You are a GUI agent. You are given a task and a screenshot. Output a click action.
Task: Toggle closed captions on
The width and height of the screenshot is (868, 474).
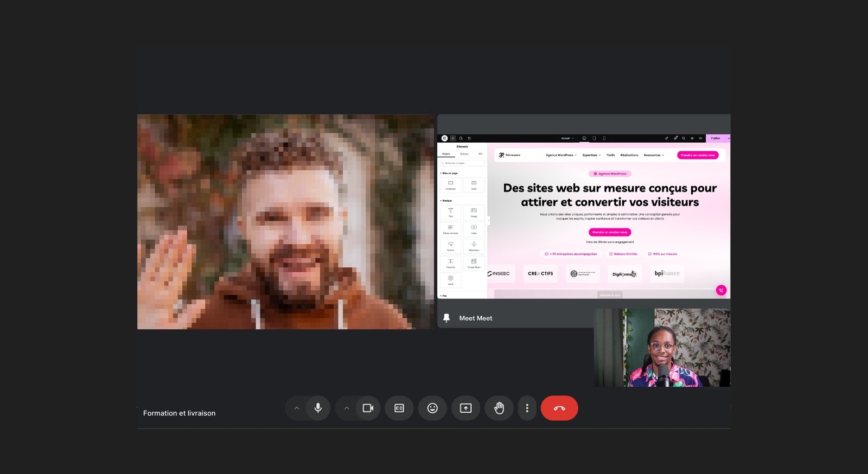coord(399,408)
